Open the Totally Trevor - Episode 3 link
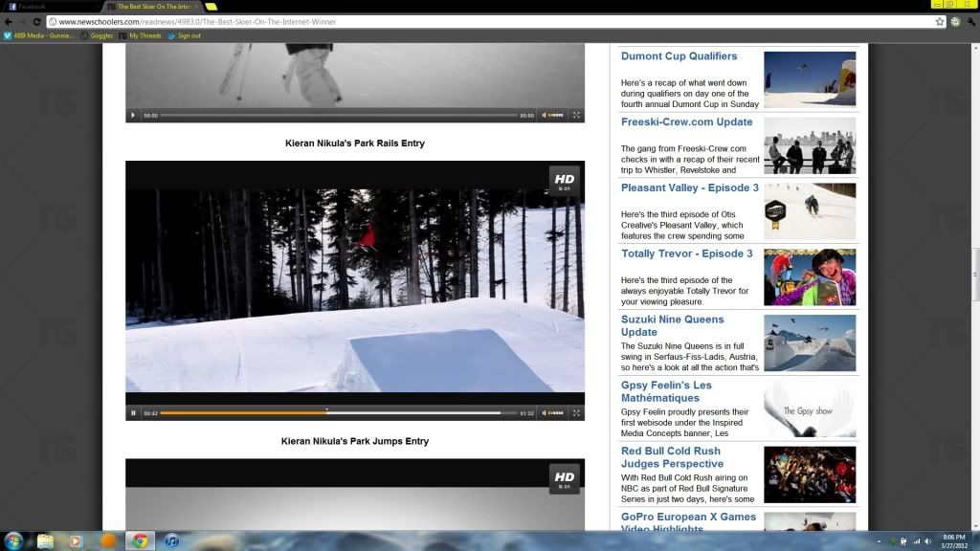 (x=686, y=253)
